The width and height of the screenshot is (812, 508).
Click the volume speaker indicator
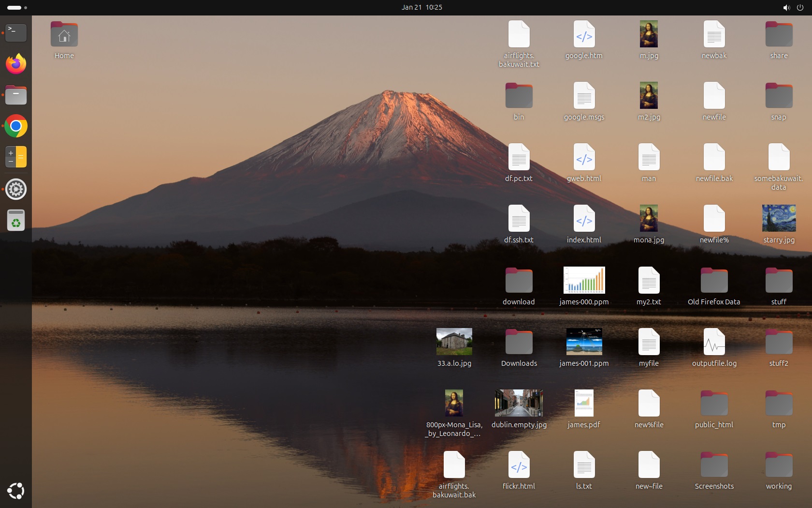click(786, 7)
